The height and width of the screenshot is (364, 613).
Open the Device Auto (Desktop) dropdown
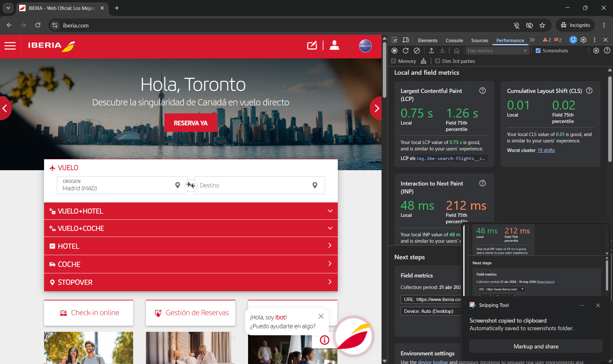click(x=431, y=311)
